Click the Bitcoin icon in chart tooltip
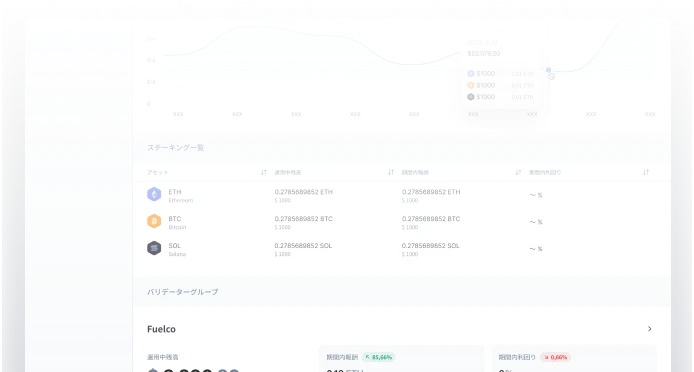 (x=471, y=85)
